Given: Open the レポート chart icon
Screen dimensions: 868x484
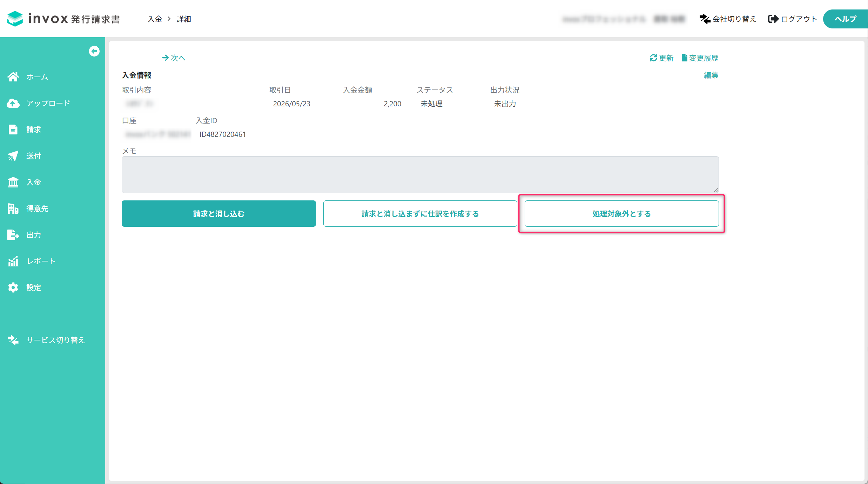Looking at the screenshot, I should [13, 261].
